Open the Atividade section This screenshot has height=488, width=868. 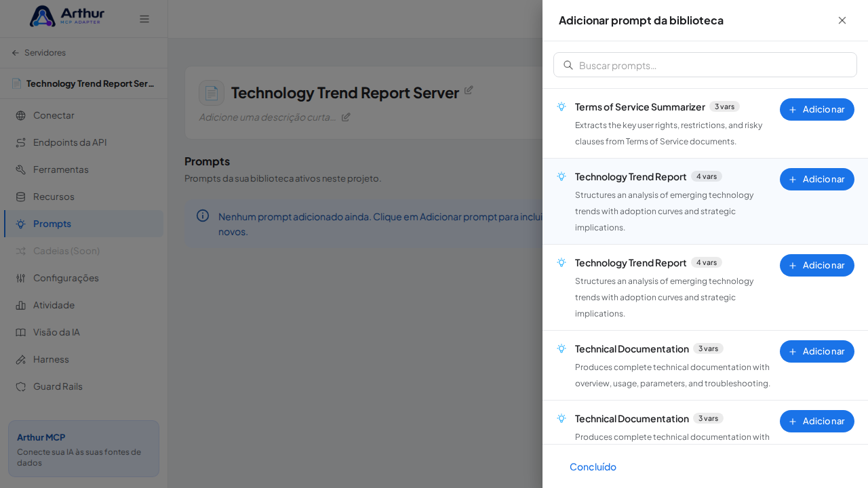[x=83, y=305]
